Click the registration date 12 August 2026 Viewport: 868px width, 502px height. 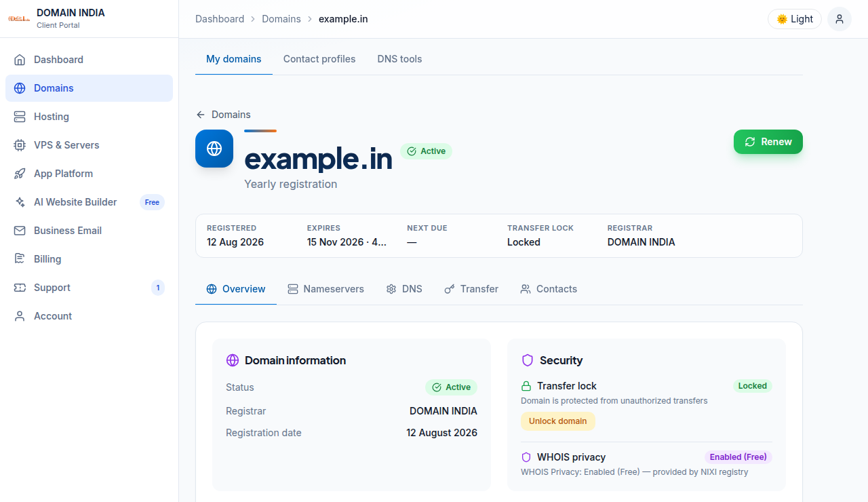click(442, 433)
